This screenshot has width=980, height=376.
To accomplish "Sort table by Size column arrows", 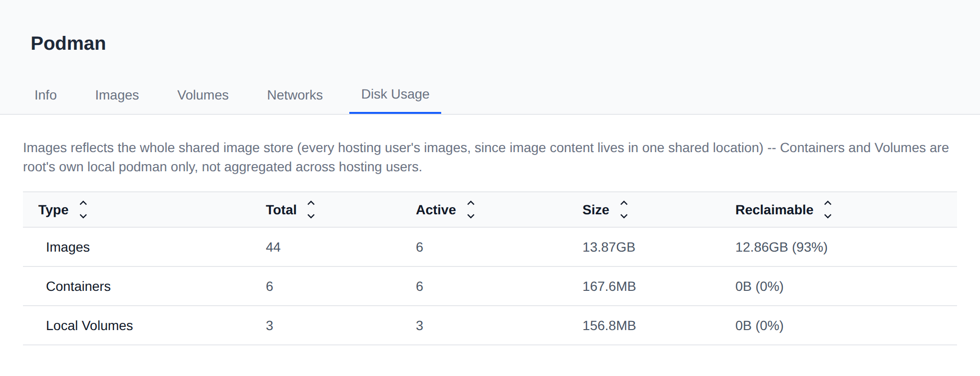I will [624, 210].
